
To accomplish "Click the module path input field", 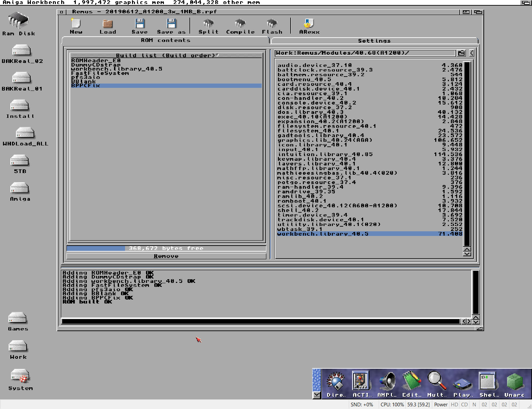I will (365, 53).
